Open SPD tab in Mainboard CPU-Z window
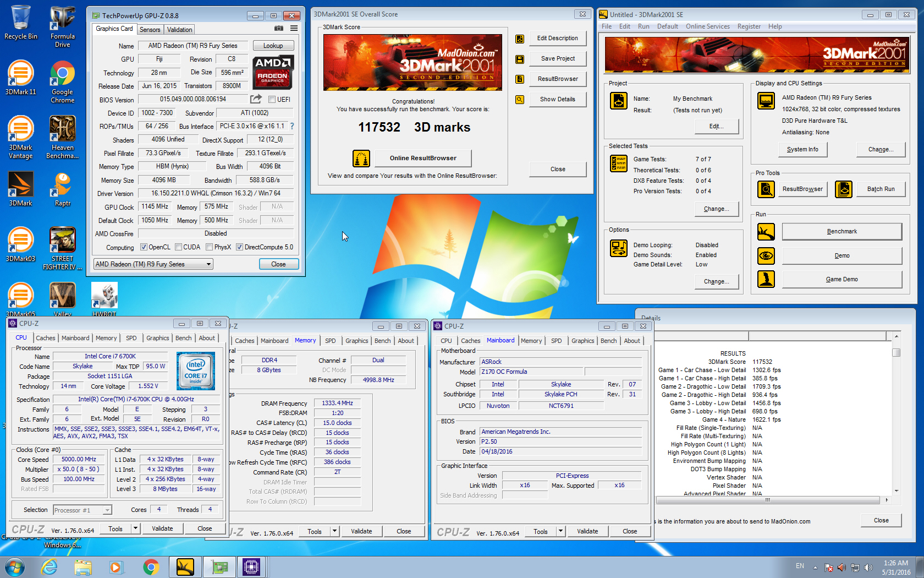The width and height of the screenshot is (924, 578). (557, 341)
